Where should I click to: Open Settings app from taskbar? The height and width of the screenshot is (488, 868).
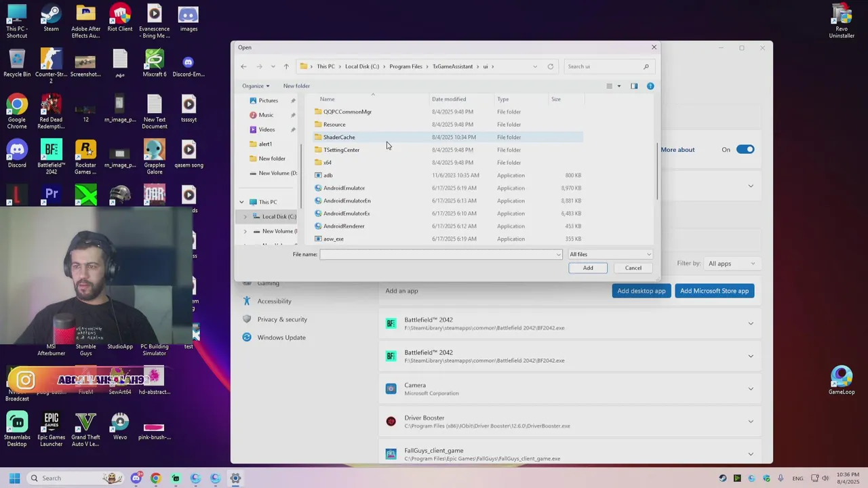point(235,478)
